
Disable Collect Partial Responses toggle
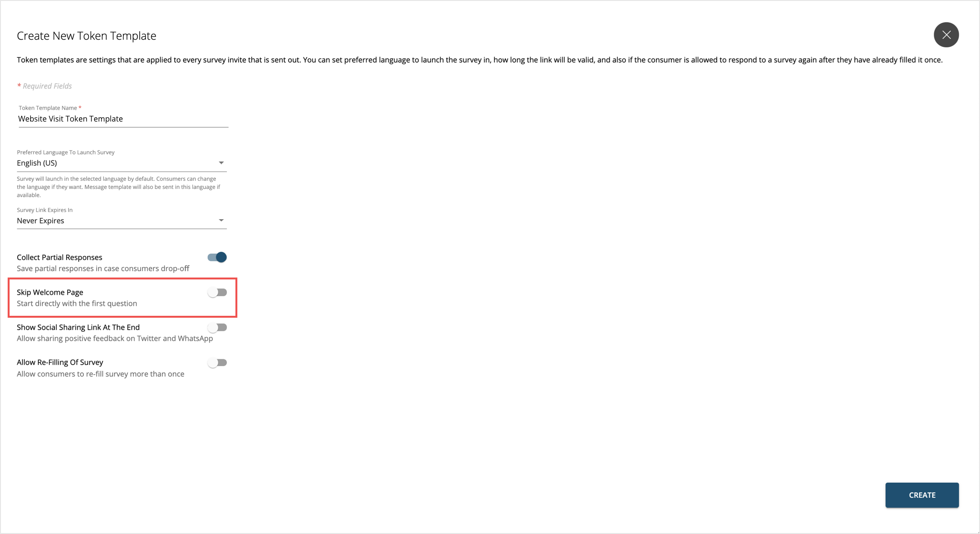pos(218,256)
